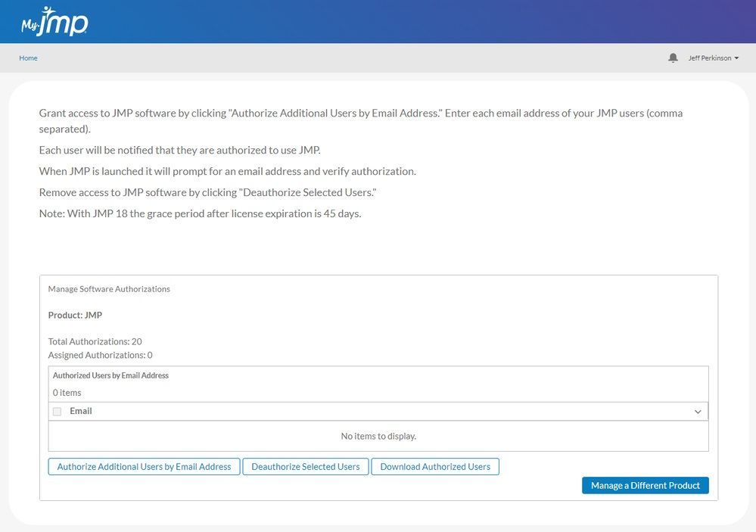Click the '0 items' count label
The height and width of the screenshot is (532, 756).
[x=67, y=393]
